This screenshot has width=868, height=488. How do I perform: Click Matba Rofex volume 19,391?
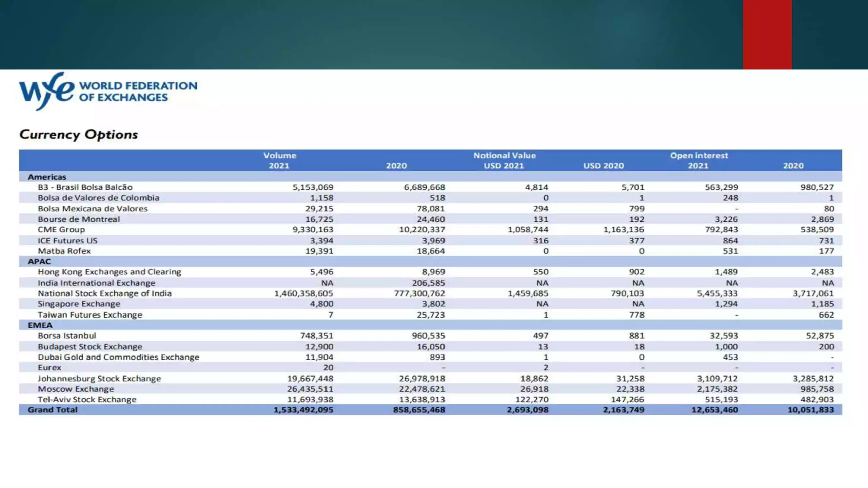click(x=319, y=251)
